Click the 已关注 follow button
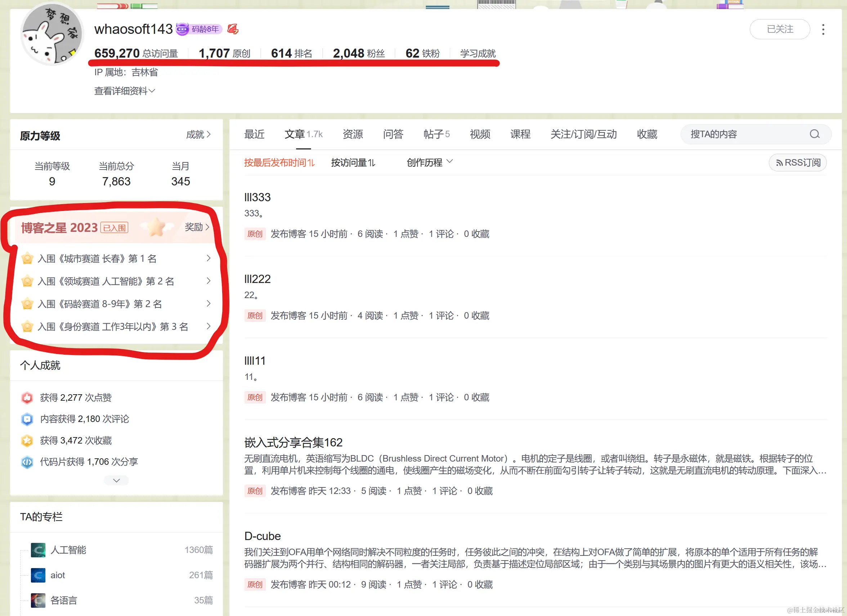847x616 pixels. pyautogui.click(x=779, y=29)
